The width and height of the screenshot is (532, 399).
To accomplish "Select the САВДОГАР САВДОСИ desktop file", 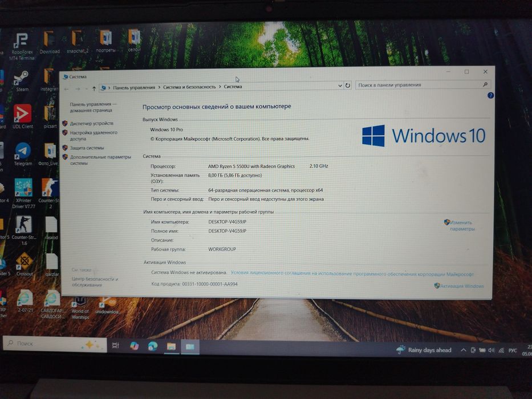I will (51, 304).
